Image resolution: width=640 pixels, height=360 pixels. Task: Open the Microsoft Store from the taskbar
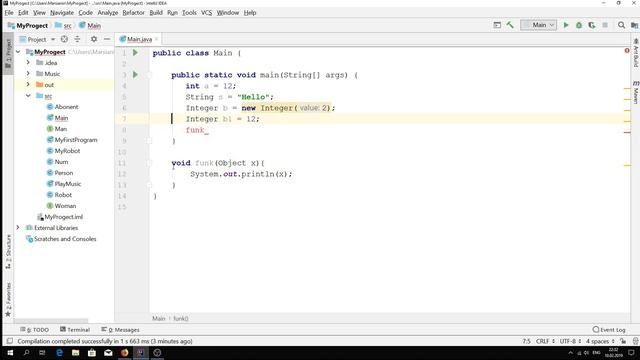tap(92, 353)
